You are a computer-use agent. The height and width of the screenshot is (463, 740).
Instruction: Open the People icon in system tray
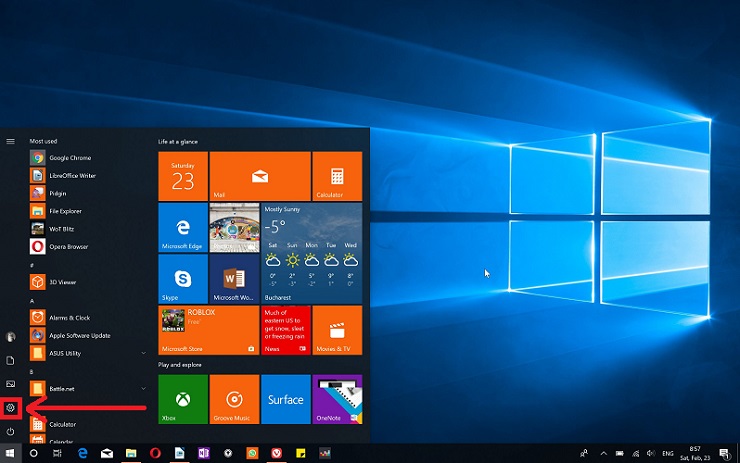click(x=584, y=453)
